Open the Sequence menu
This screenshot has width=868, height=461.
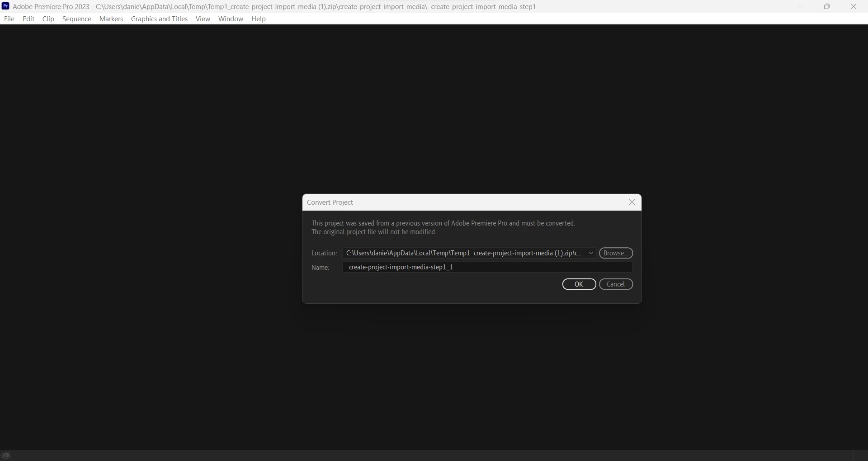[77, 19]
